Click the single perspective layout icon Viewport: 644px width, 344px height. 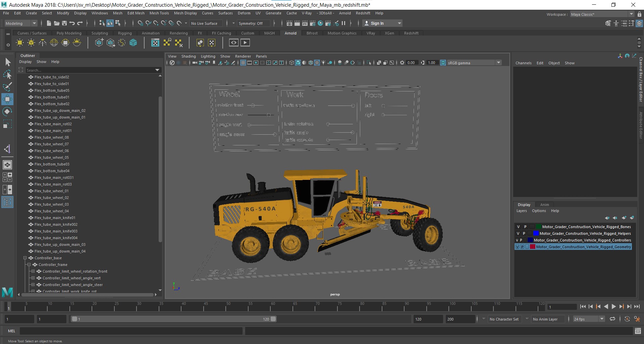coord(7,165)
